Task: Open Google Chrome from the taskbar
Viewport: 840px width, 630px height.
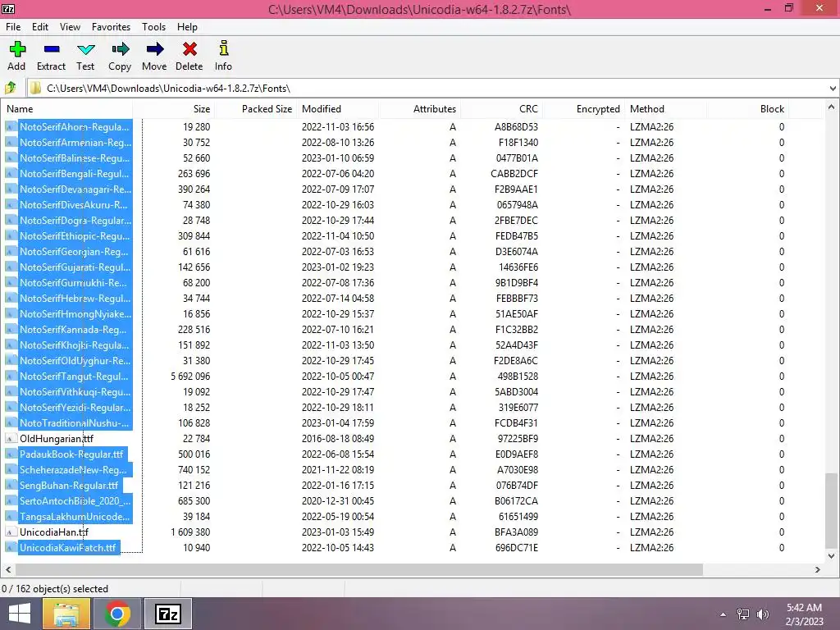Action: (x=117, y=614)
